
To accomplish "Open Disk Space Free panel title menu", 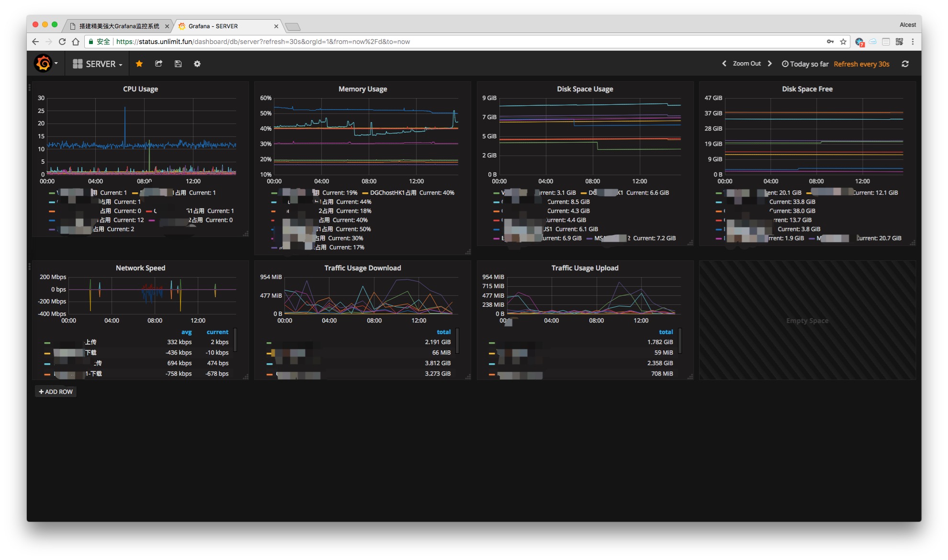I will click(807, 89).
